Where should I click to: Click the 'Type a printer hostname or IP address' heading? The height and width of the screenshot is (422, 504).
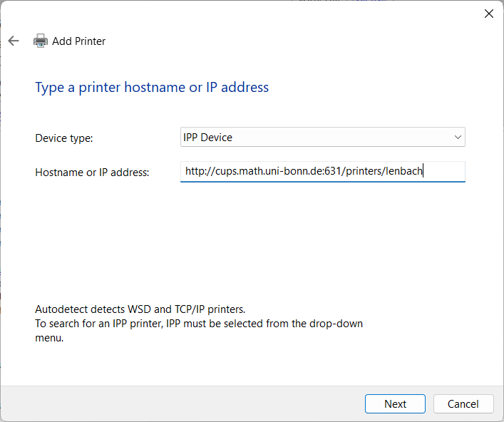click(152, 88)
